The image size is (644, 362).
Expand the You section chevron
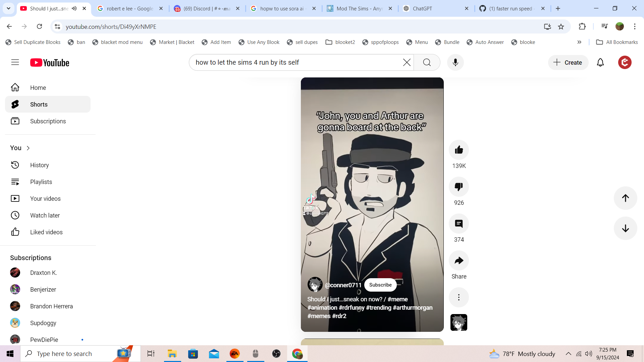[x=28, y=148]
